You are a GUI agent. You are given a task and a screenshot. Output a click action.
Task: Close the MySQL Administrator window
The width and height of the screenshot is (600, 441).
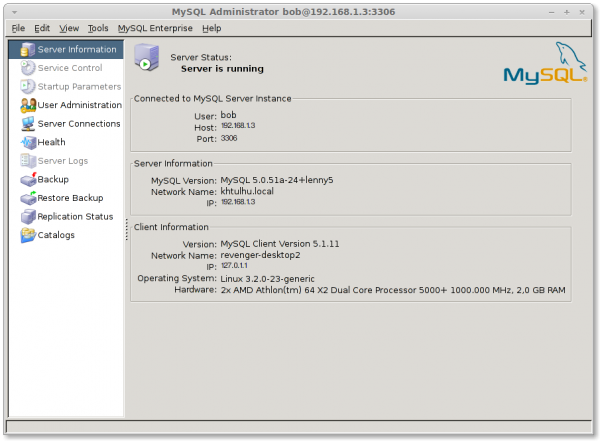[x=582, y=12]
